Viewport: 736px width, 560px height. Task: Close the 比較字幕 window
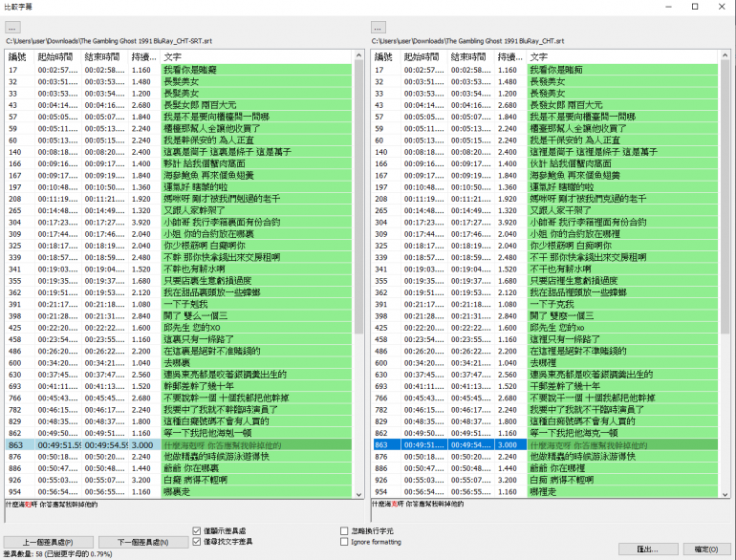click(x=722, y=7)
